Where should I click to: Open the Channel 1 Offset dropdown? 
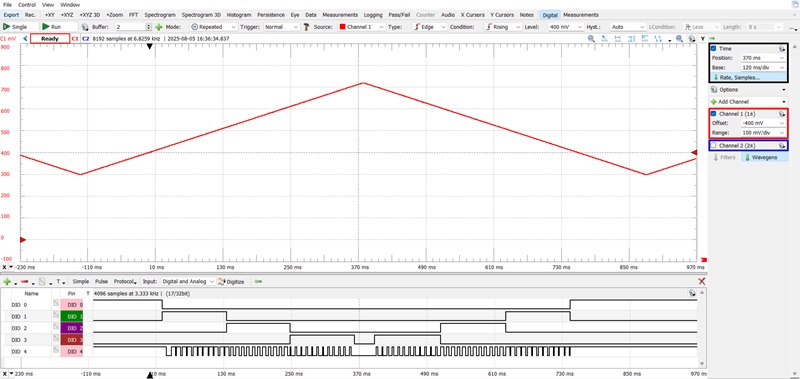(763, 123)
